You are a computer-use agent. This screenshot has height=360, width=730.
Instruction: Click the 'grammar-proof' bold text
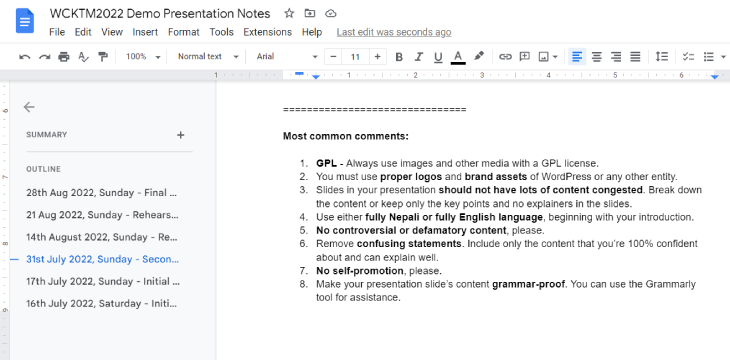(529, 284)
